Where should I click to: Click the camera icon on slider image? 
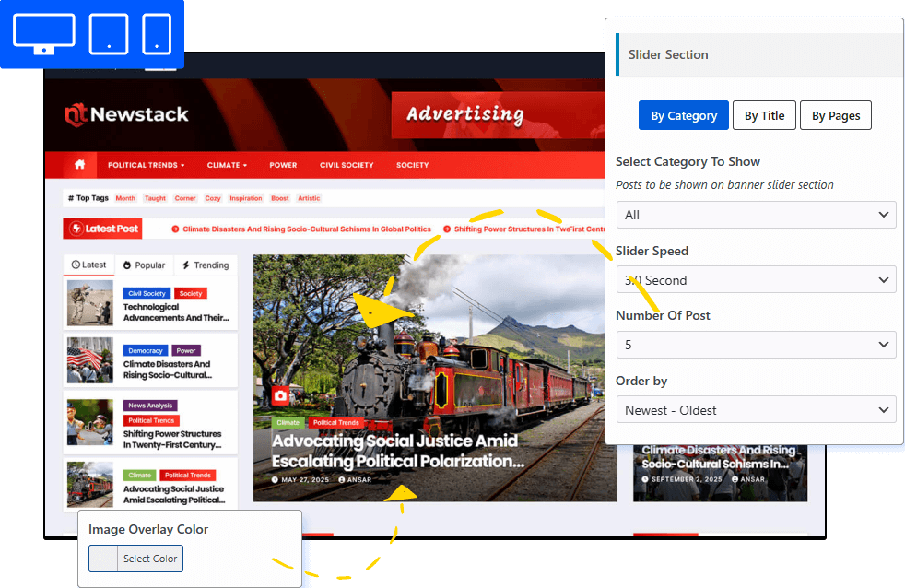(x=280, y=396)
